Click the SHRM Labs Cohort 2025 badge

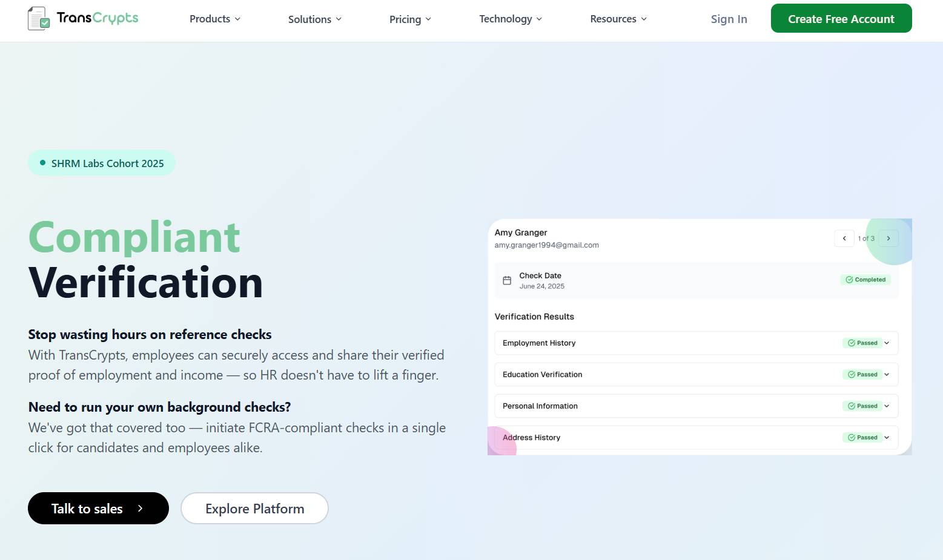(102, 163)
